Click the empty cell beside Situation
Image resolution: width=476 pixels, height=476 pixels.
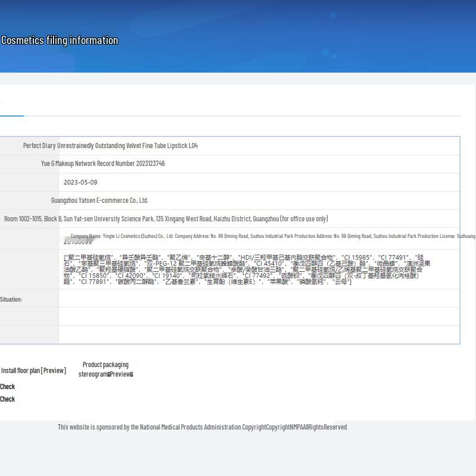point(259,299)
